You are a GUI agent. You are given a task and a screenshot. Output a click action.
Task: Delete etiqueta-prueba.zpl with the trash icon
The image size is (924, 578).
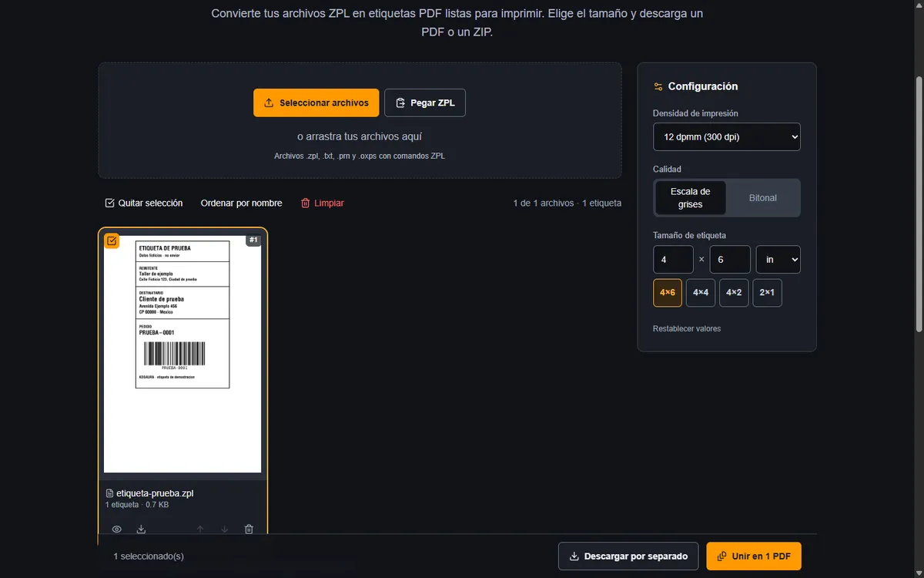(249, 529)
